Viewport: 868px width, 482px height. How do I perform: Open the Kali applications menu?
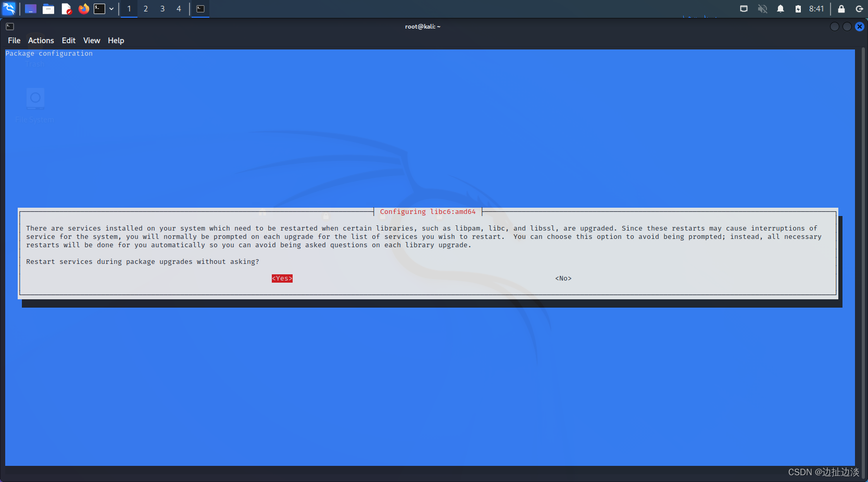coord(8,8)
